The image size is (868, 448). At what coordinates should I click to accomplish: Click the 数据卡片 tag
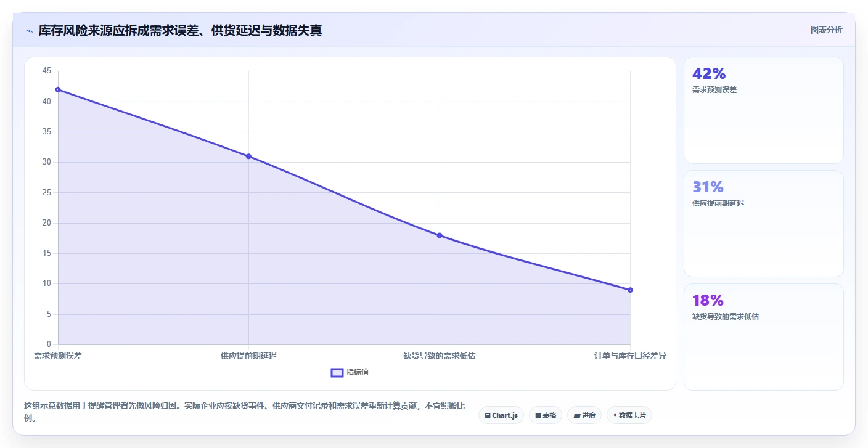tap(629, 415)
